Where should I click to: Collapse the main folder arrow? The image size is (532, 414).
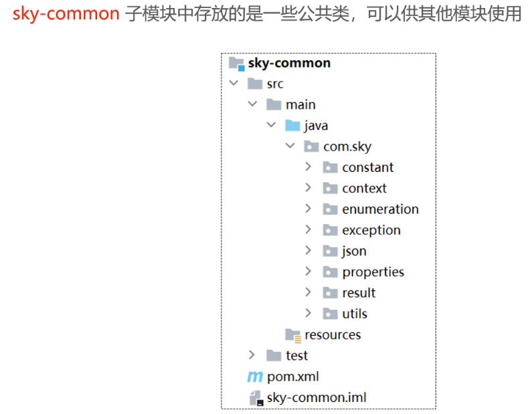tap(252, 104)
